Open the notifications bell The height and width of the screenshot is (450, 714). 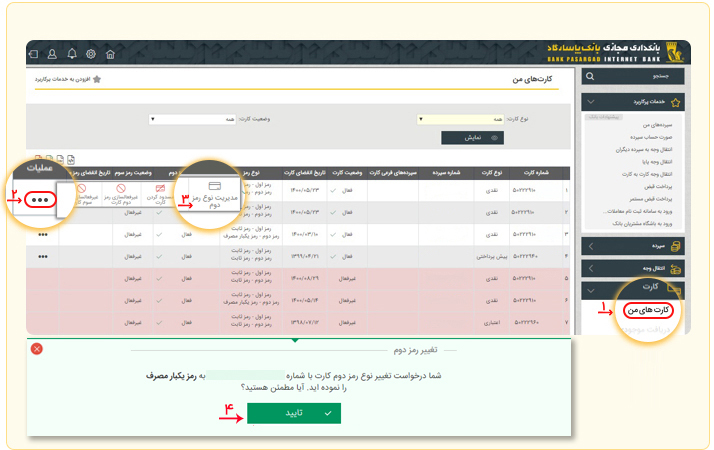coord(72,54)
